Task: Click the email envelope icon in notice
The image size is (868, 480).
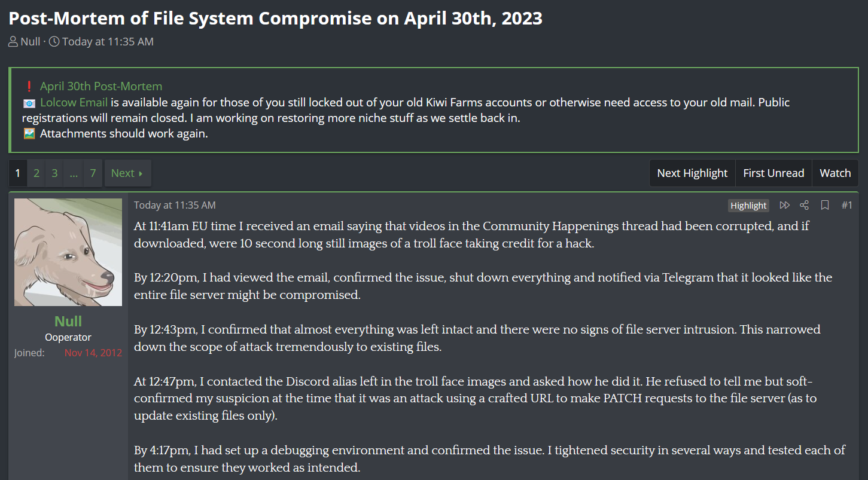Action: tap(29, 102)
